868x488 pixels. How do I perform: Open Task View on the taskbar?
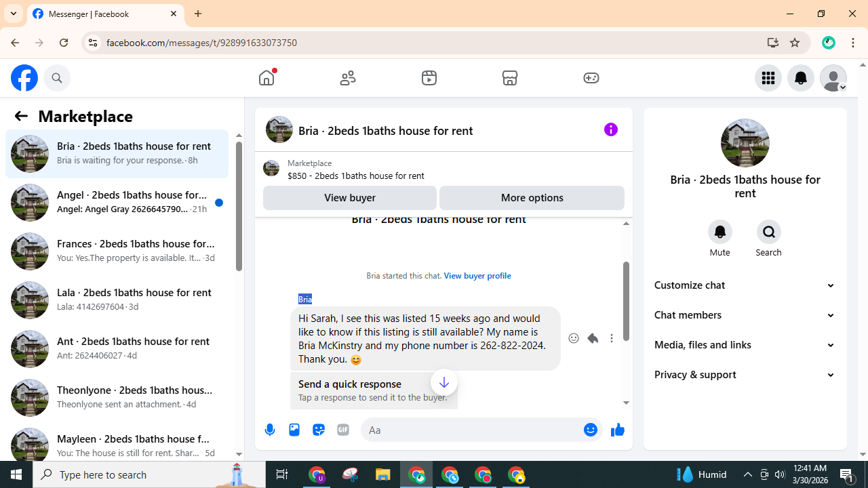tap(282, 474)
